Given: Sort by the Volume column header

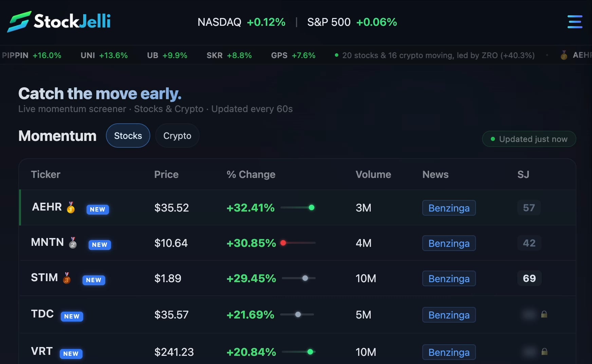Looking at the screenshot, I should [x=373, y=175].
